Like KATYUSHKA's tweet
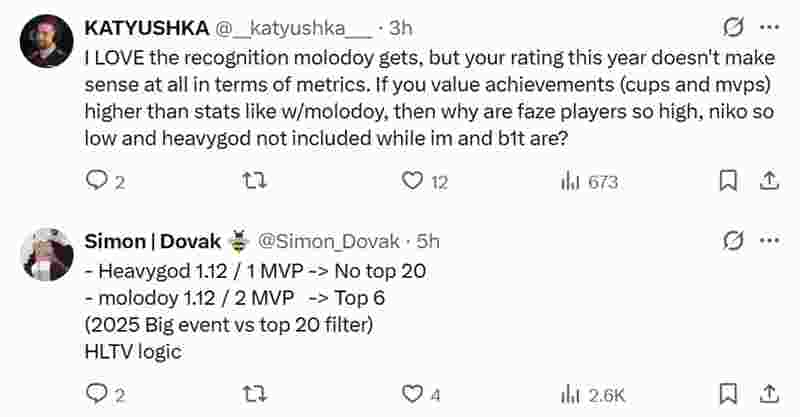 (x=412, y=181)
